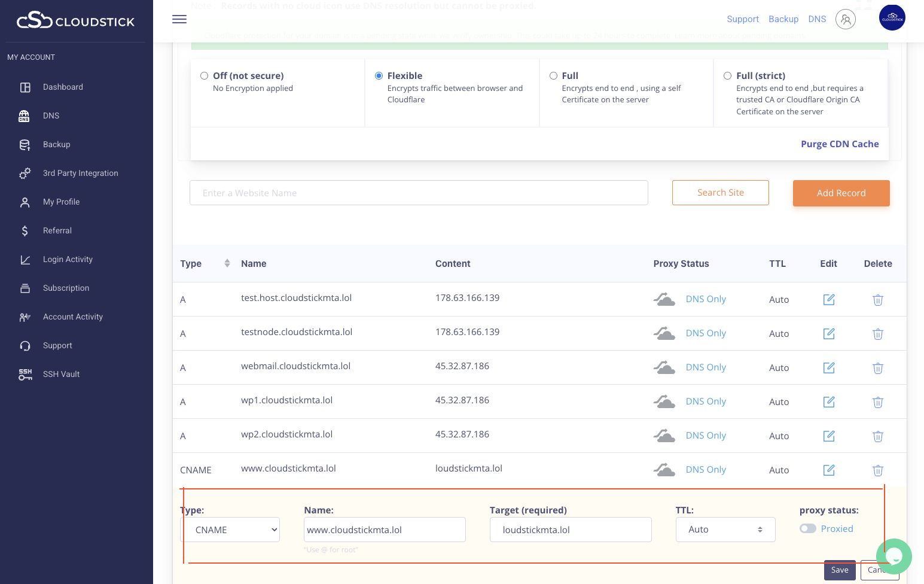Viewport: 924px width, 584px height.
Task: Enable the Proxied status toggle
Action: point(808,528)
